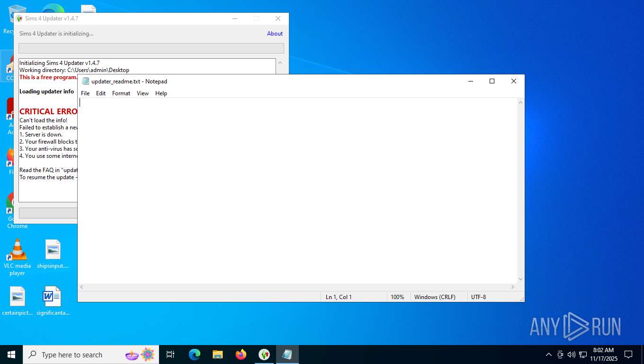Click the Notepad vertical scrollbar down arrow
This screenshot has height=364, width=644.
pos(521,279)
